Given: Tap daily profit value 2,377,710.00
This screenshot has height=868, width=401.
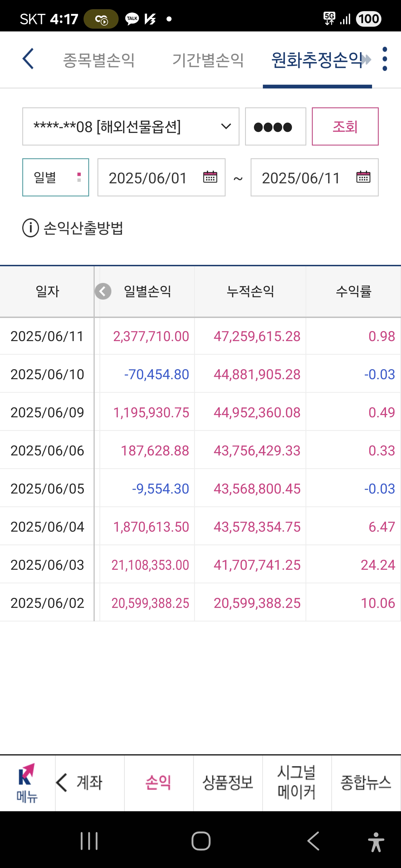Looking at the screenshot, I should [151, 336].
